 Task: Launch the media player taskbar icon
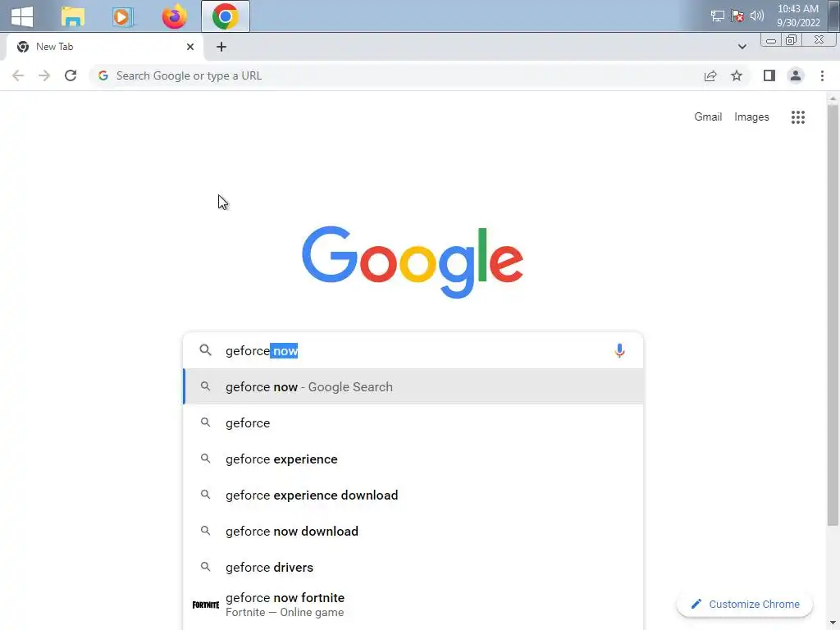[123, 16]
